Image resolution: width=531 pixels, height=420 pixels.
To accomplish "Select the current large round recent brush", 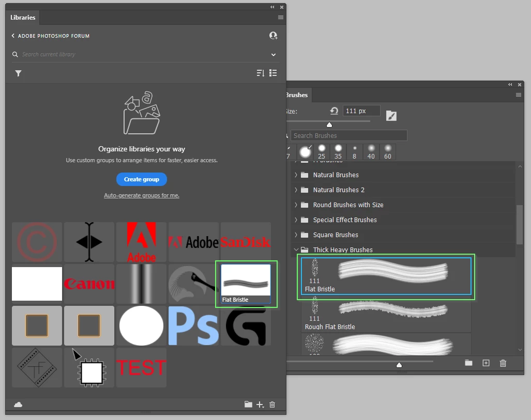I will tap(305, 152).
